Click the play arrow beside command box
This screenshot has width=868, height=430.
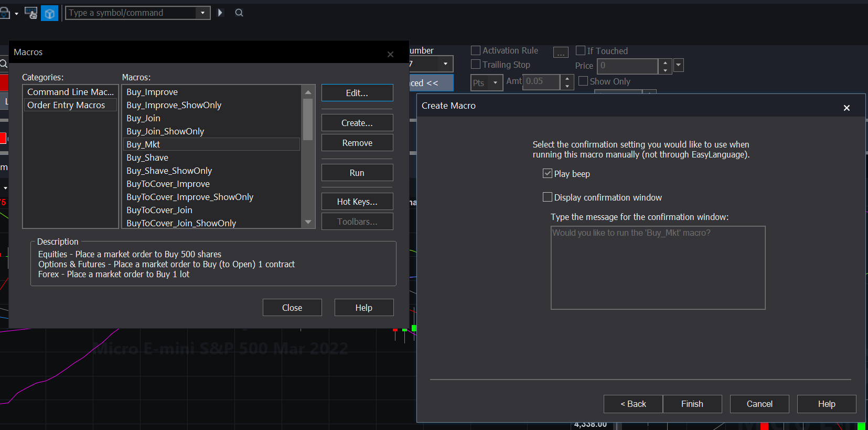220,13
